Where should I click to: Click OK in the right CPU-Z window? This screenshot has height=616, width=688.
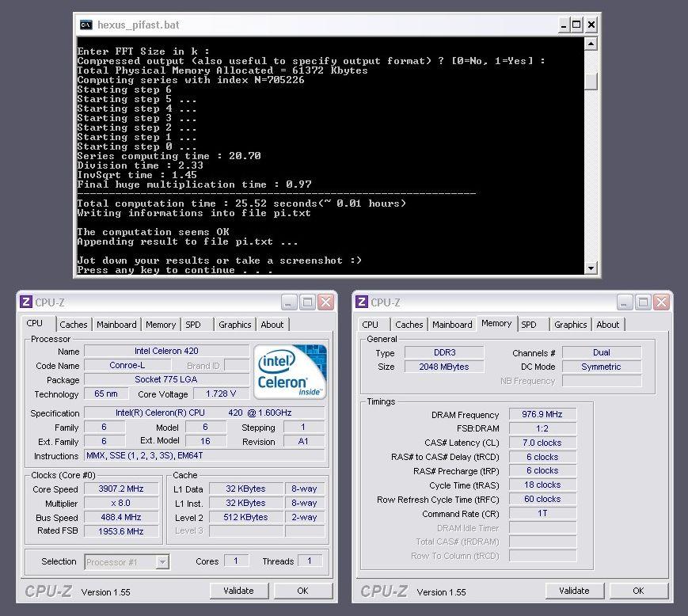click(x=638, y=591)
